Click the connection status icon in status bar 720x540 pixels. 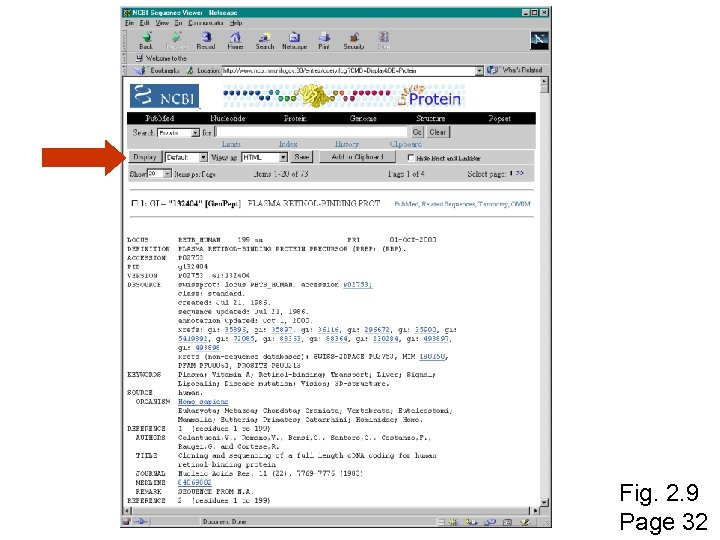click(x=141, y=521)
